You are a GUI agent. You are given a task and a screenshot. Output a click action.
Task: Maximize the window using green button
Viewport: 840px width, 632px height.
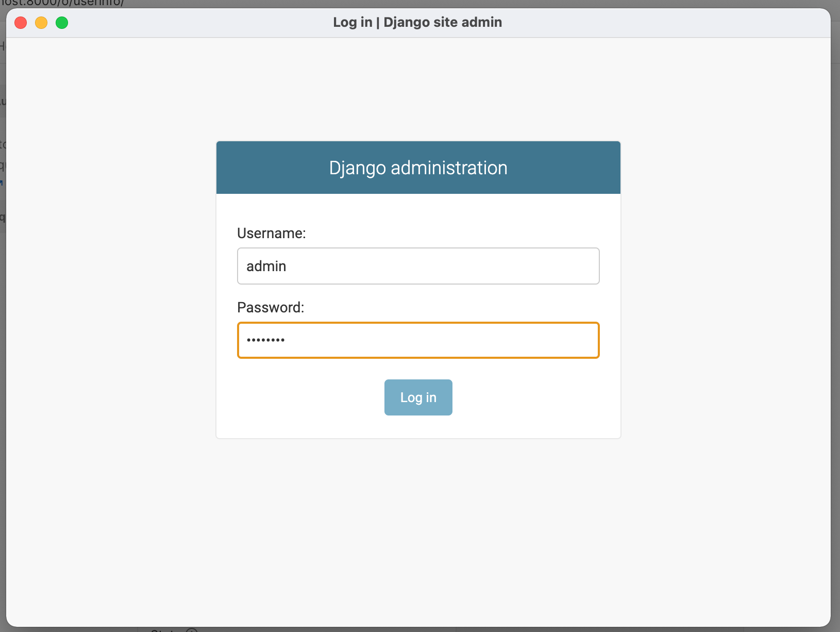pos(62,23)
